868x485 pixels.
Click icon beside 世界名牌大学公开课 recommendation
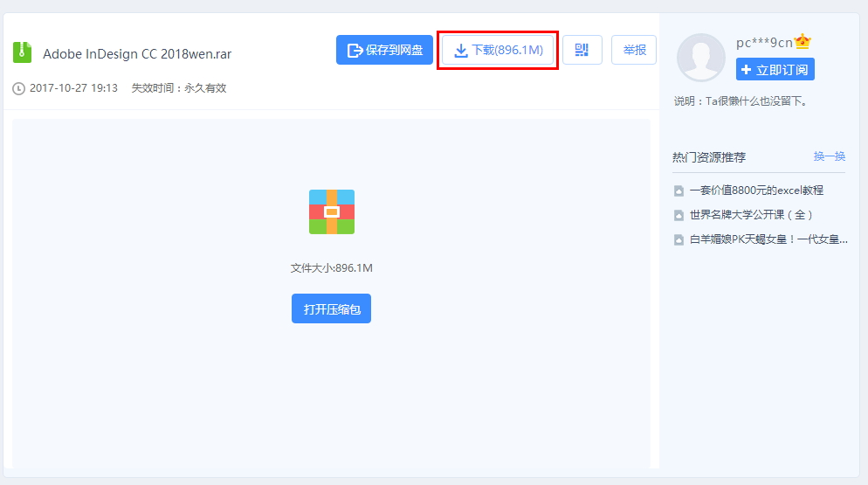coord(679,216)
